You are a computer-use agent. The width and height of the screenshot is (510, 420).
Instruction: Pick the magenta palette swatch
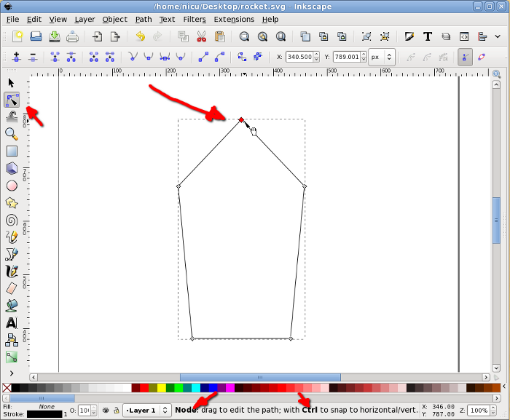point(230,388)
